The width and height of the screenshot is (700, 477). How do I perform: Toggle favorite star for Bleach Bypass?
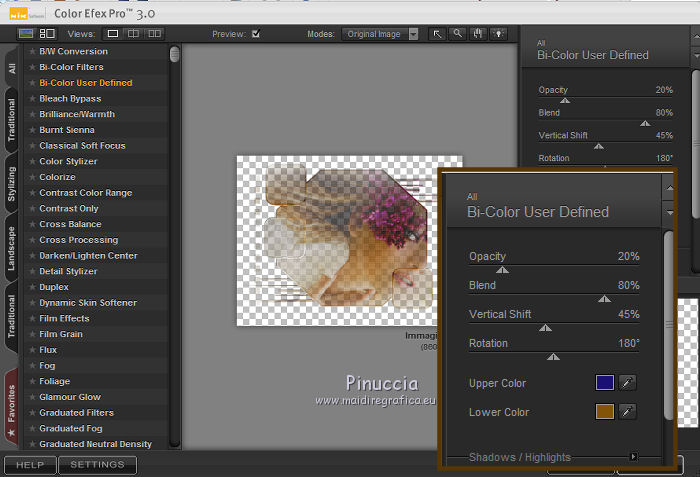(32, 99)
